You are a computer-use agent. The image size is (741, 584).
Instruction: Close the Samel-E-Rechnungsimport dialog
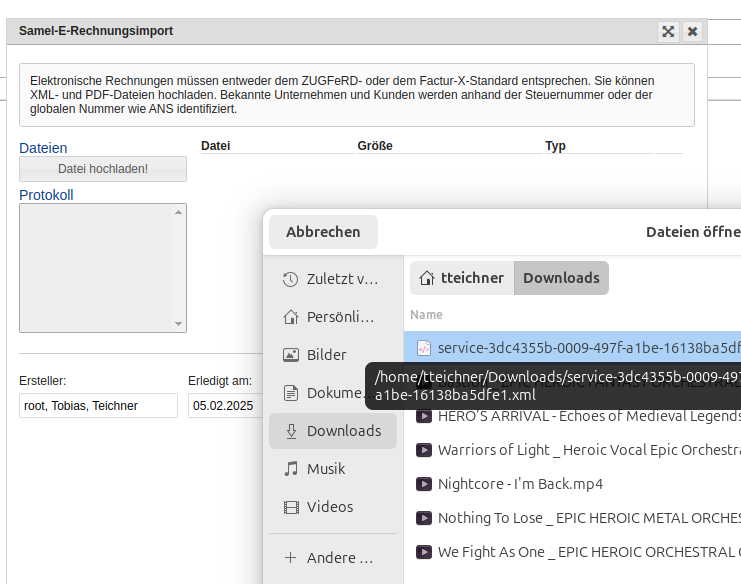click(692, 31)
